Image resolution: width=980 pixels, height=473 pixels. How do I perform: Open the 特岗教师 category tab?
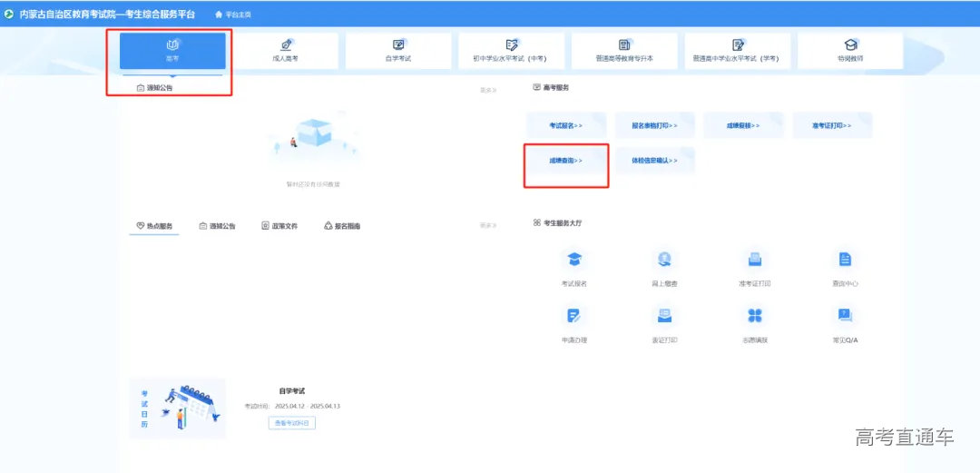(850, 51)
